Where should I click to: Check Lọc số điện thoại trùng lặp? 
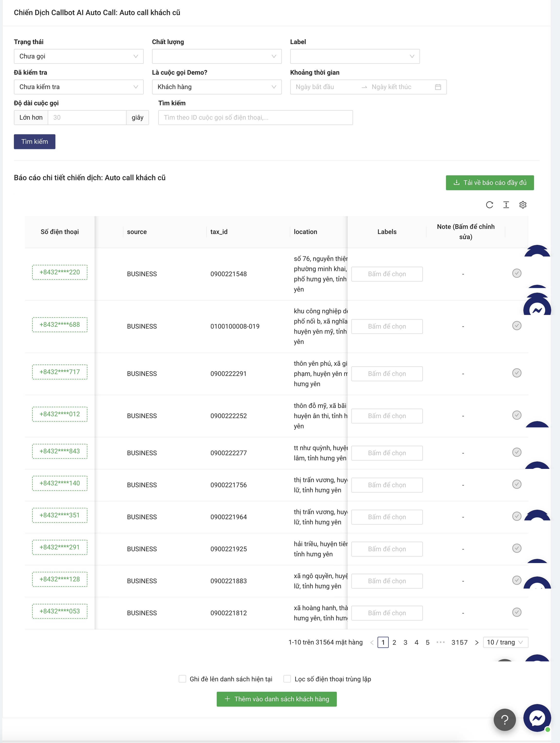287,679
